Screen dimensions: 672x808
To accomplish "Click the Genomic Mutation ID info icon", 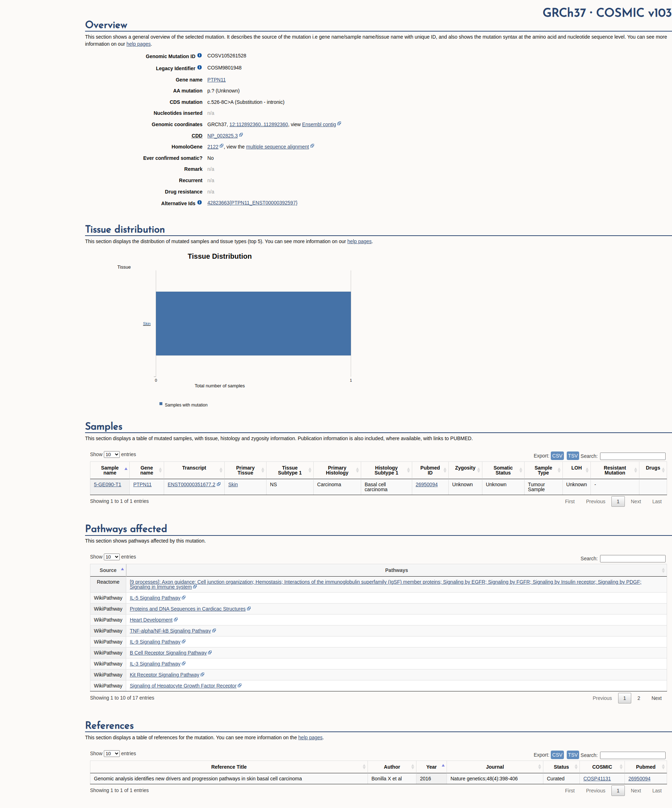I will (200, 55).
